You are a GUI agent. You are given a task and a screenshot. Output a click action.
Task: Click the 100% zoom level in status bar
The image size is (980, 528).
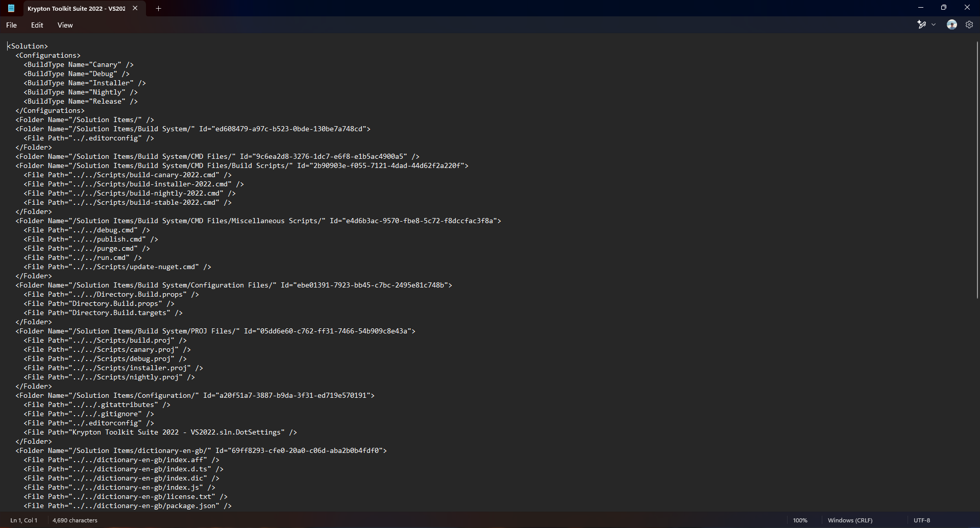click(800, 520)
